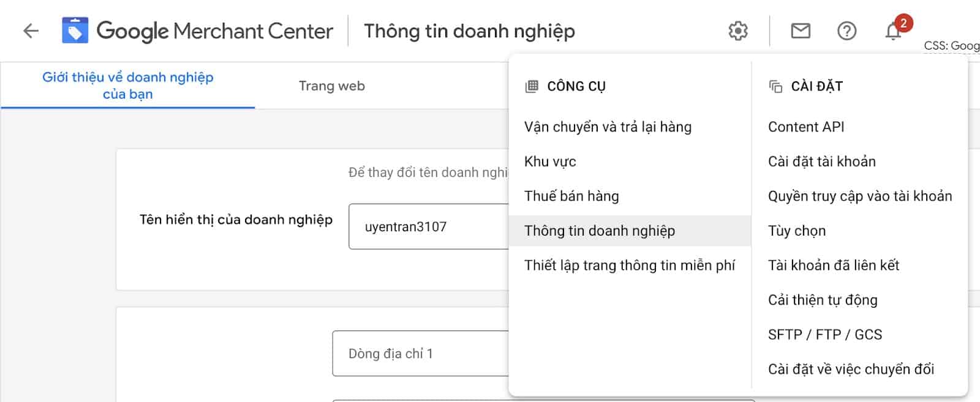Image resolution: width=980 pixels, height=402 pixels.
Task: Choose Thiết lập trang thông tin miễn phí
Action: point(630,265)
